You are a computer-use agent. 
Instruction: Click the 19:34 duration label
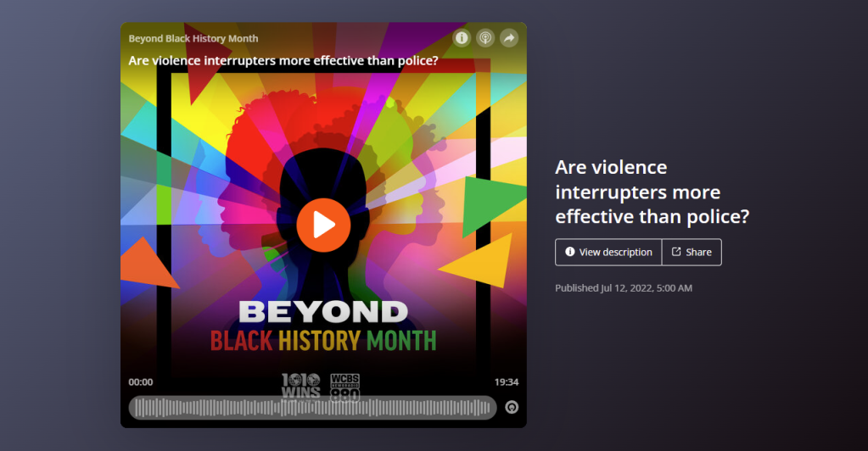tap(506, 382)
